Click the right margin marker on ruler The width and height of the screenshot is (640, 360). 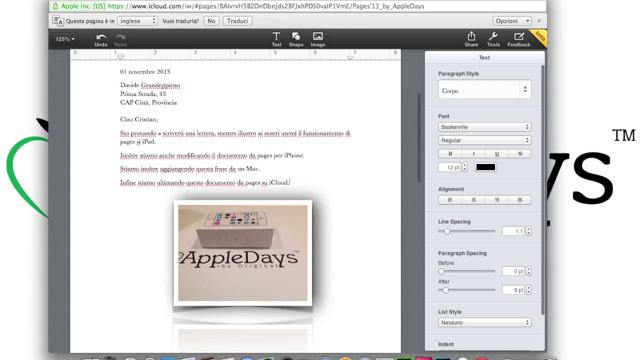[x=350, y=57]
